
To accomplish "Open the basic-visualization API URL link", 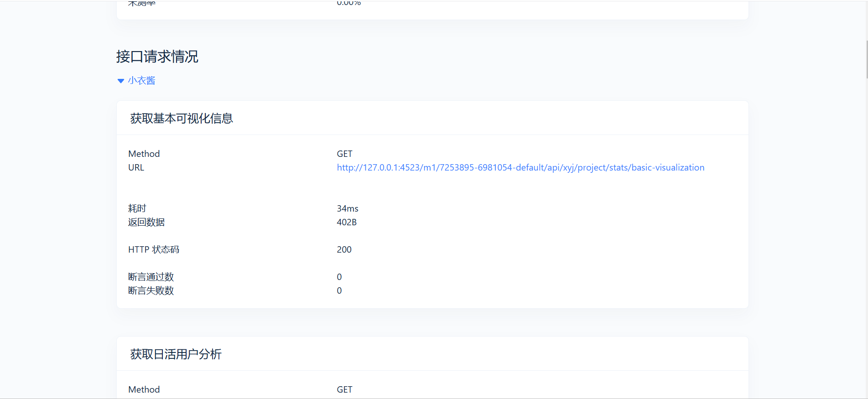I will coord(520,167).
